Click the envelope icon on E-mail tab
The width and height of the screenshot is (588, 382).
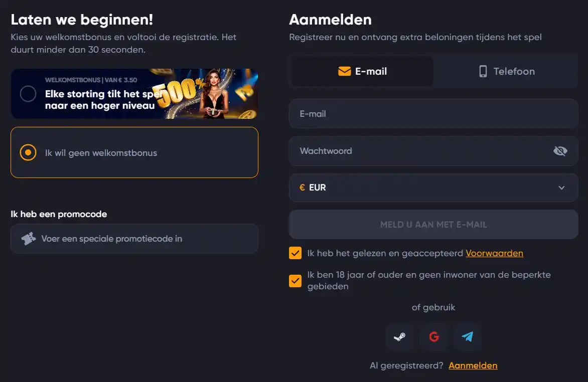[344, 71]
